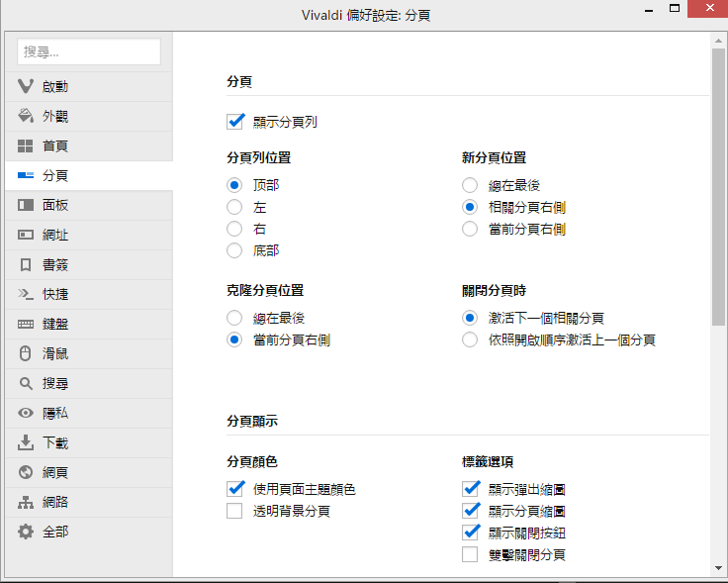The image size is (728, 583).
Task: Select 顶部 tab bar position
Action: (x=234, y=185)
